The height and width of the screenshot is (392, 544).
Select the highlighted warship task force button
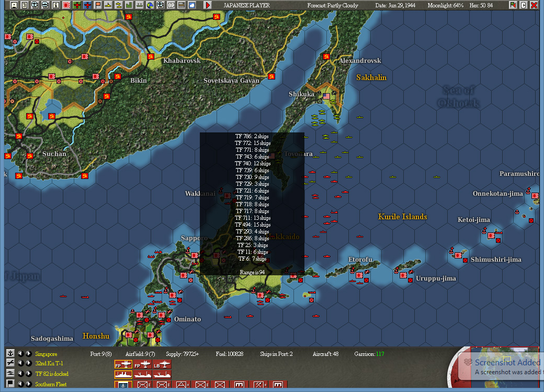(123, 375)
